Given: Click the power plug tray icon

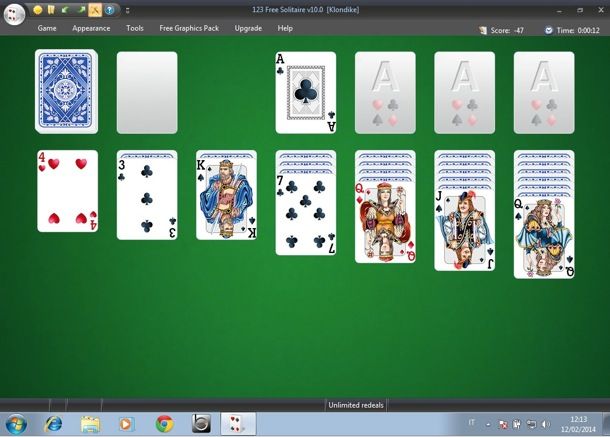Looking at the screenshot, I should [516, 425].
